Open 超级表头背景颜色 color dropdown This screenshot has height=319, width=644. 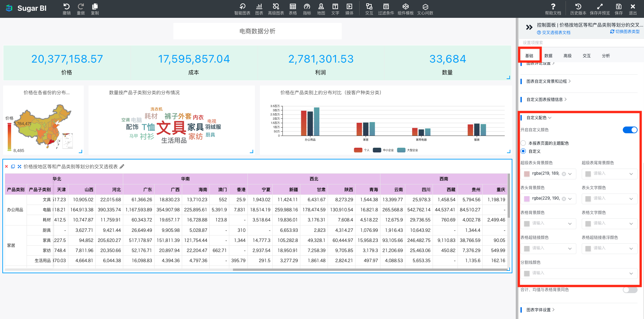[570, 174]
